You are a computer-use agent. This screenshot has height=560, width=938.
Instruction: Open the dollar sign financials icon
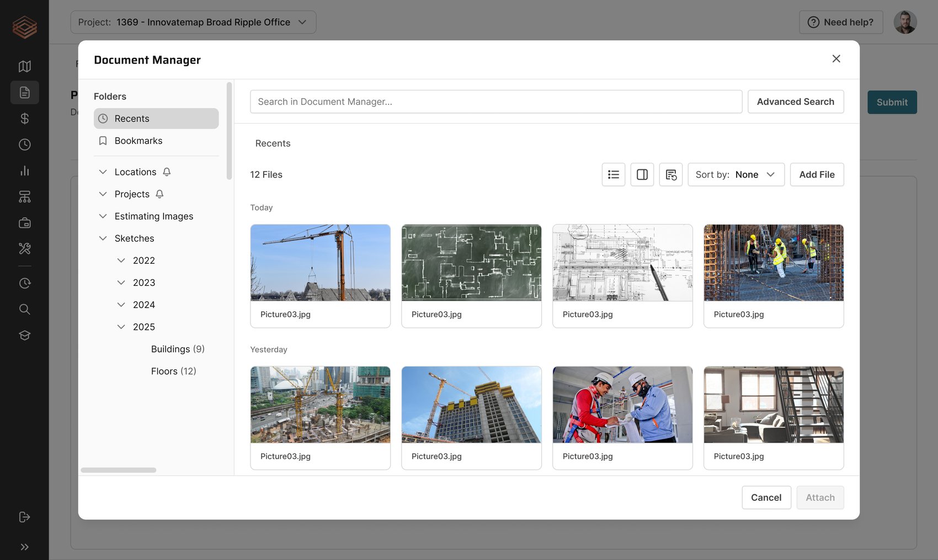(24, 119)
